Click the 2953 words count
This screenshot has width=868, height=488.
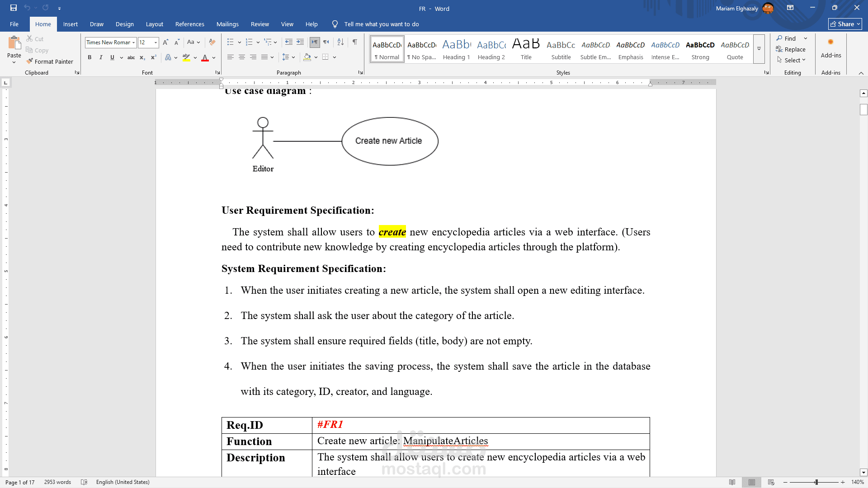57,482
